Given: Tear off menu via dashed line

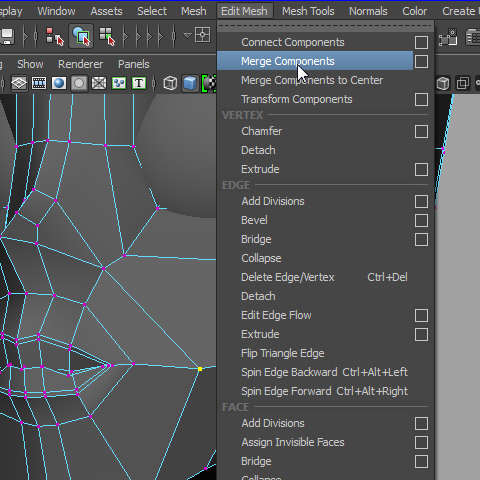Looking at the screenshot, I should click(325, 26).
